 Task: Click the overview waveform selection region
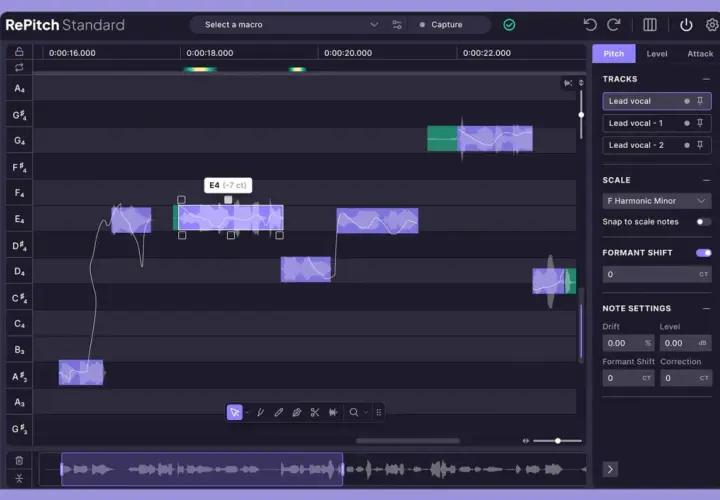point(202,469)
